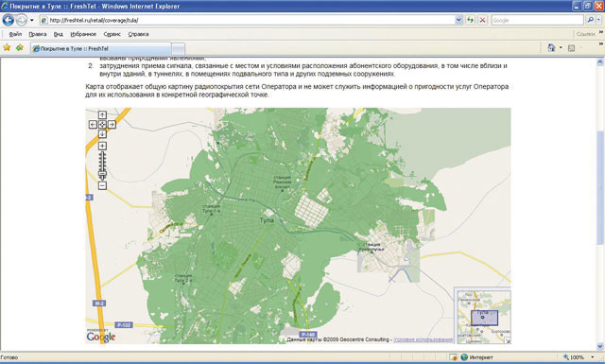Image resolution: width=605 pixels, height=364 pixels.
Task: Expand the address bar dropdown arrow
Action: click(458, 20)
